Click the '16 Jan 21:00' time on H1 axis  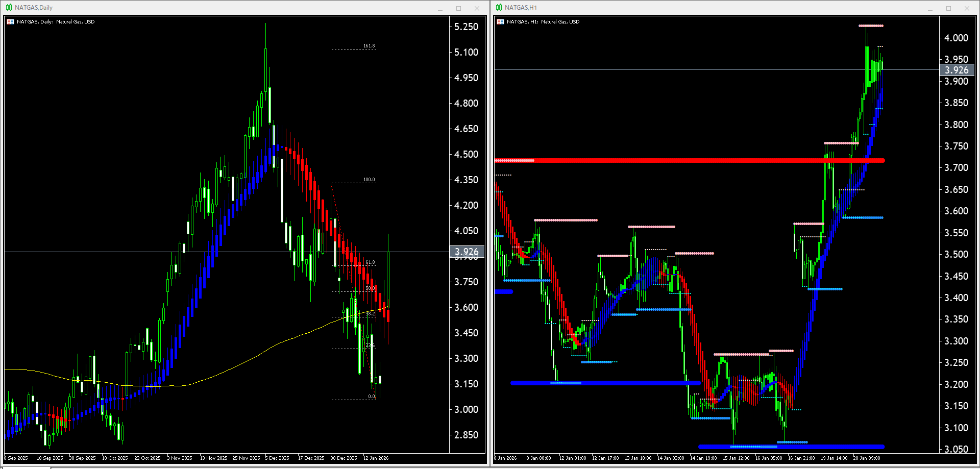pyautogui.click(x=801, y=458)
